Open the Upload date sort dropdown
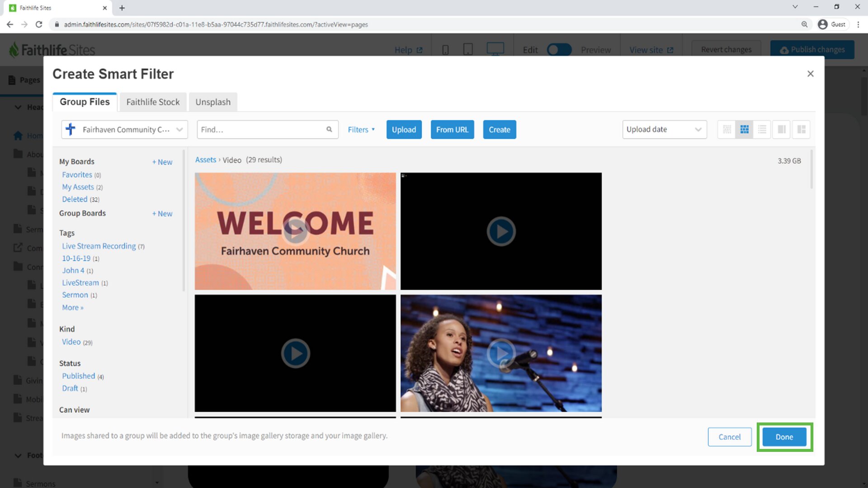The image size is (868, 488). click(664, 130)
